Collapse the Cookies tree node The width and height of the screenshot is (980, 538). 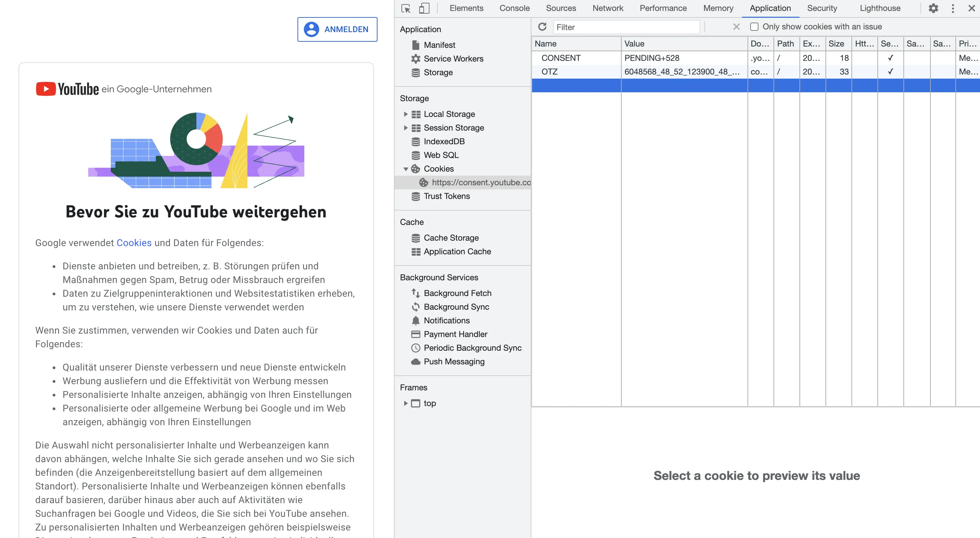pos(406,169)
